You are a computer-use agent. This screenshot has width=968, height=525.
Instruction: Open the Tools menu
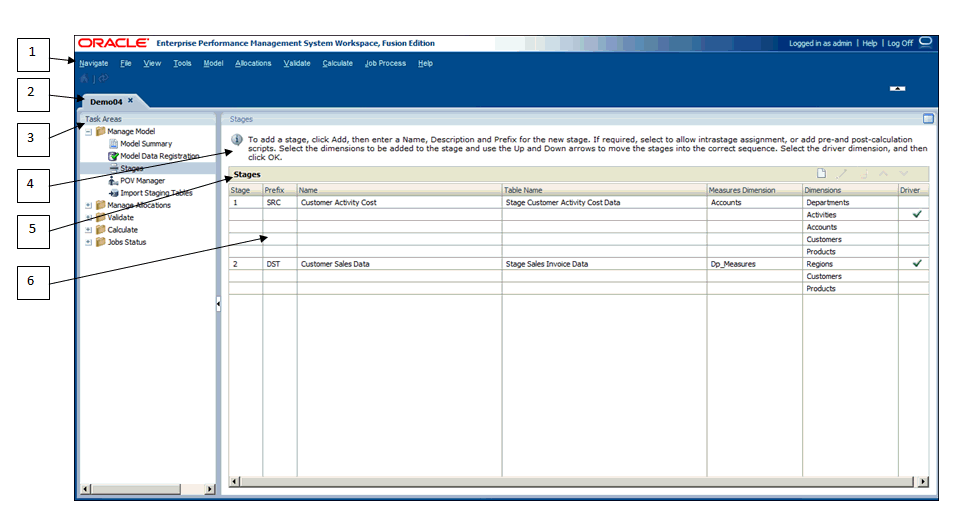pyautogui.click(x=182, y=63)
